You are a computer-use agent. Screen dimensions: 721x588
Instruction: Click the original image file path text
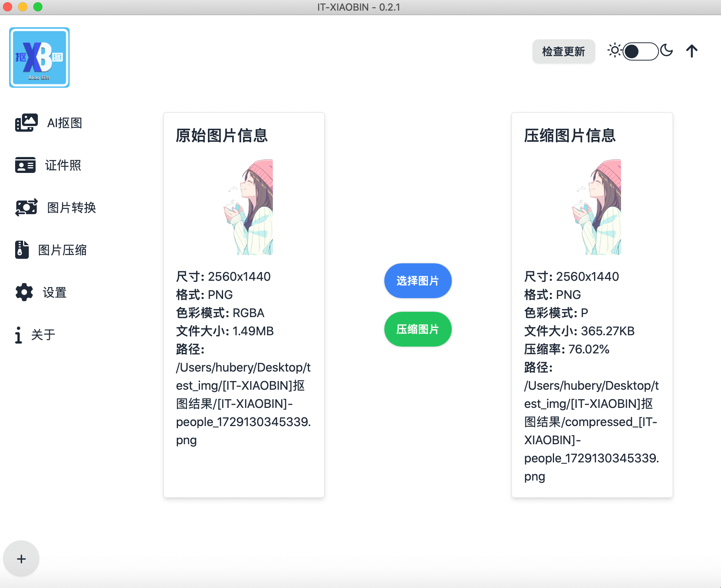tap(243, 404)
